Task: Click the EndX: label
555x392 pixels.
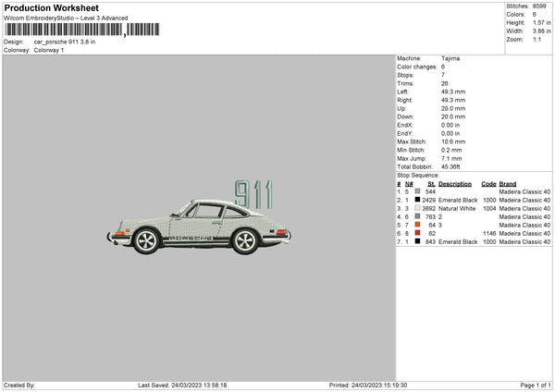Action: pos(405,125)
